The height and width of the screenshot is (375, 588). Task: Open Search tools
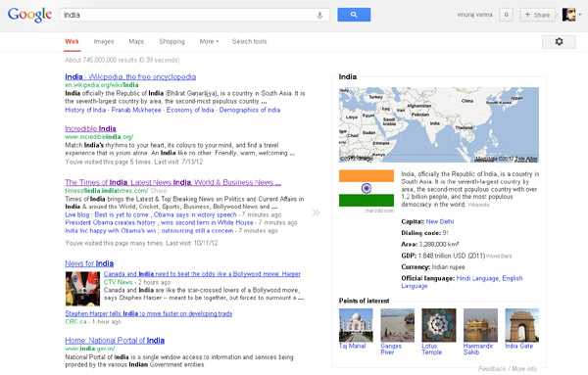(x=249, y=41)
